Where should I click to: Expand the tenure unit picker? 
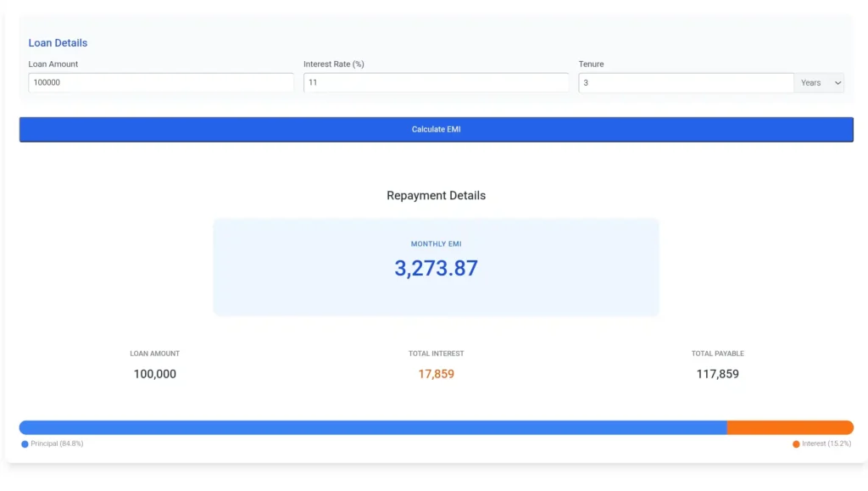pyautogui.click(x=820, y=82)
